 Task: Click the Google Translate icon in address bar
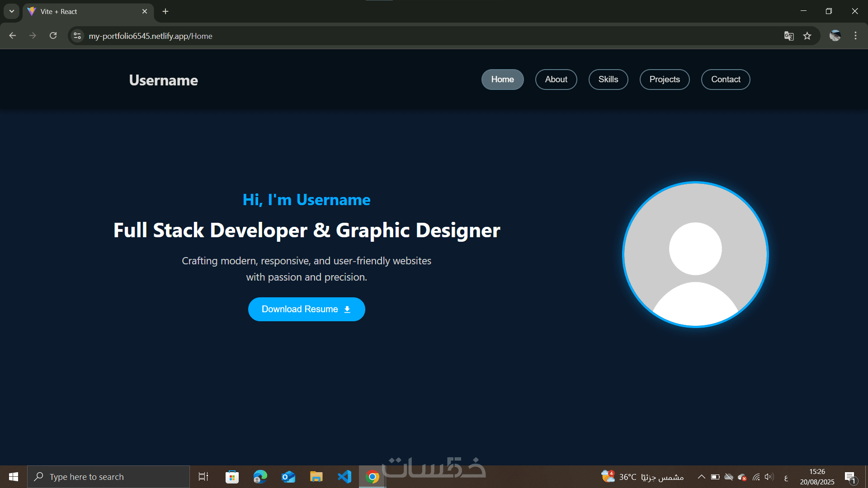point(789,36)
